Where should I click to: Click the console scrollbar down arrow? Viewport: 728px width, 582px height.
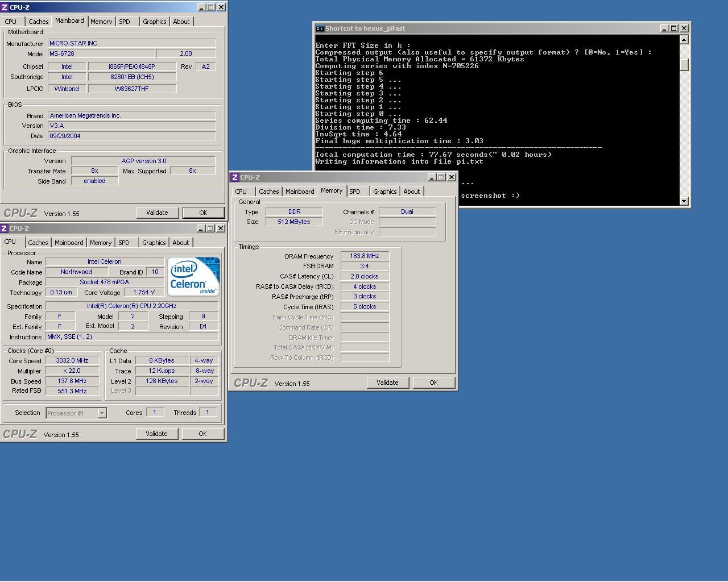click(x=684, y=201)
